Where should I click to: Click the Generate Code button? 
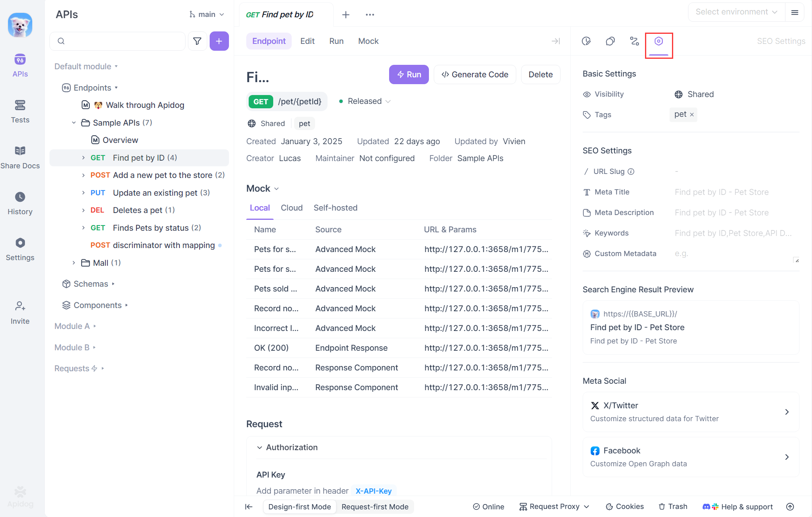coord(474,74)
